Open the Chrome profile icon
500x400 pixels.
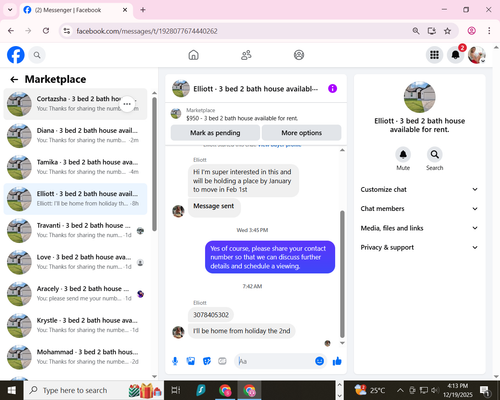tap(471, 31)
